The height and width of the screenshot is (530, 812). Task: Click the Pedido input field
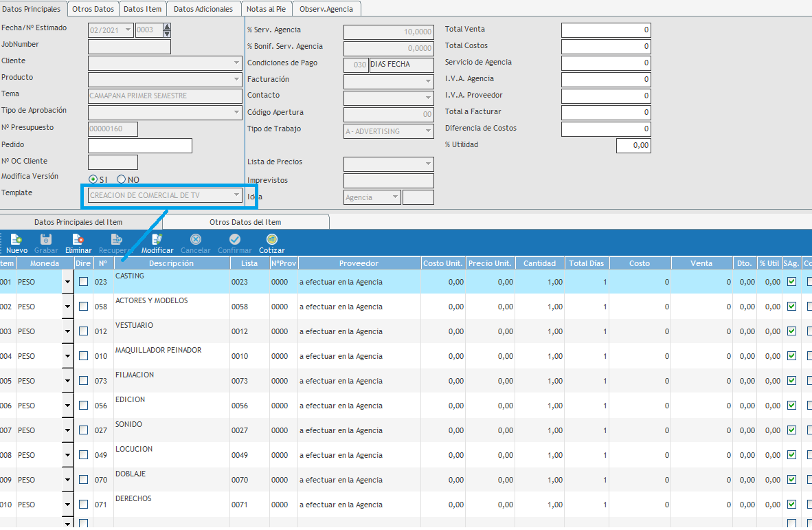click(x=140, y=146)
